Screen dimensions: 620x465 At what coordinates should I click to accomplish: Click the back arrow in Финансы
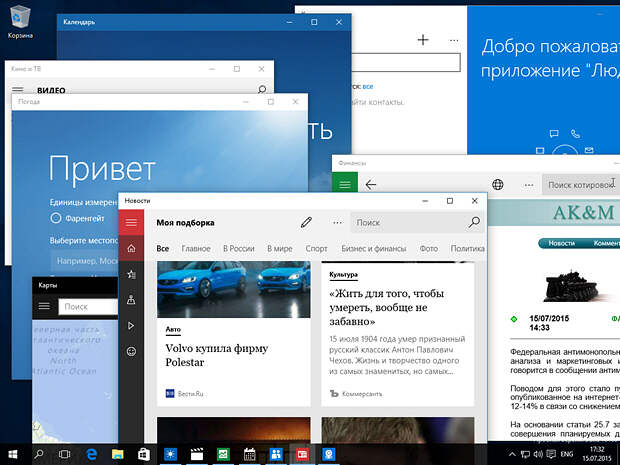point(370,184)
